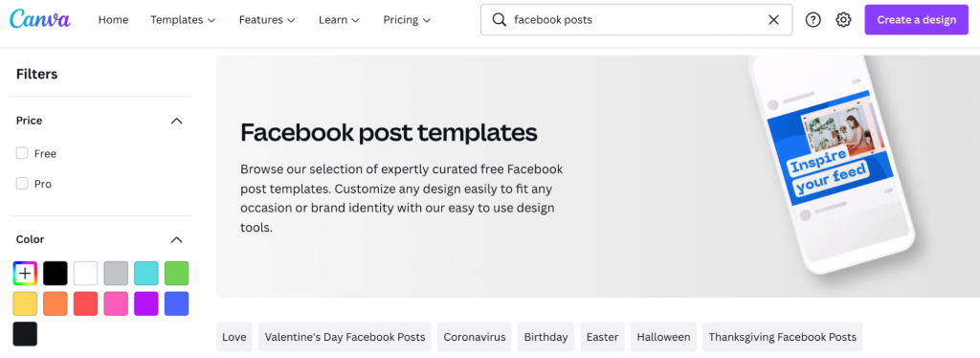Open the Pricing dropdown
Screen dimensions: 980x358
[x=407, y=20]
